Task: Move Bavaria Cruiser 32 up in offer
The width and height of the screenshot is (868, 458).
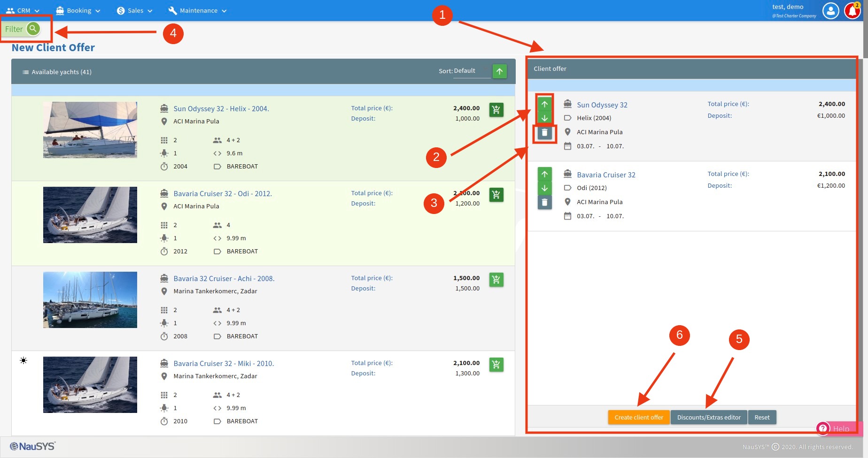Action: 544,174
